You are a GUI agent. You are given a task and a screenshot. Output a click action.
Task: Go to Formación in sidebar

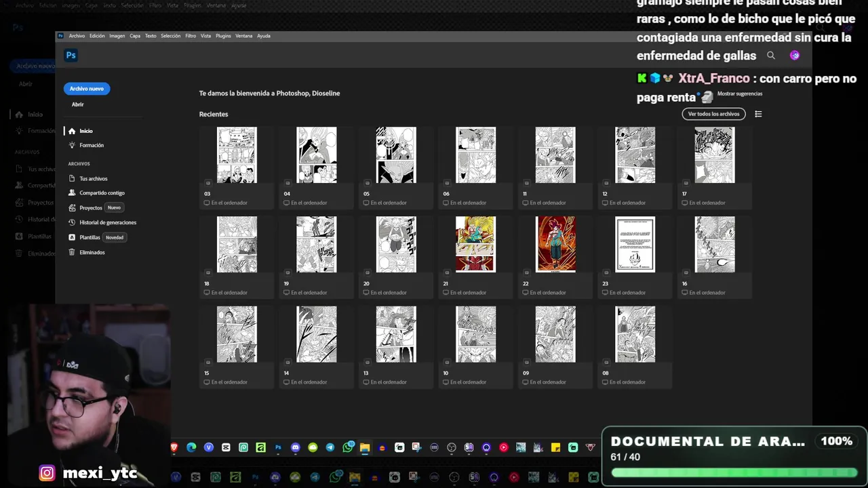(92, 145)
